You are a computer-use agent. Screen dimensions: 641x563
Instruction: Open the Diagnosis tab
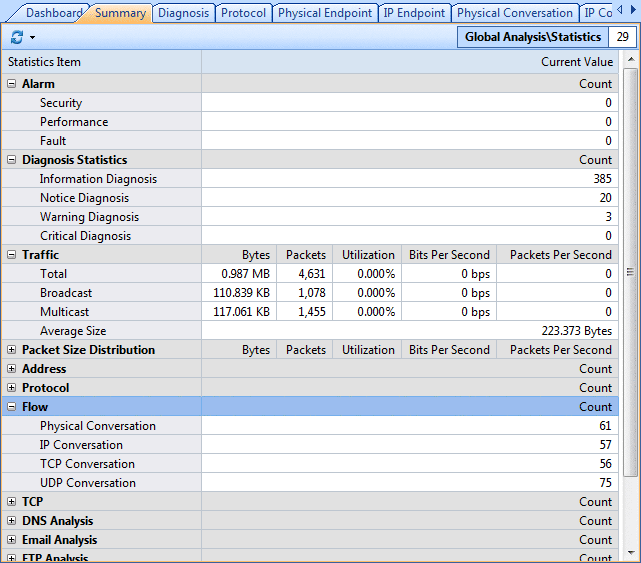(183, 13)
